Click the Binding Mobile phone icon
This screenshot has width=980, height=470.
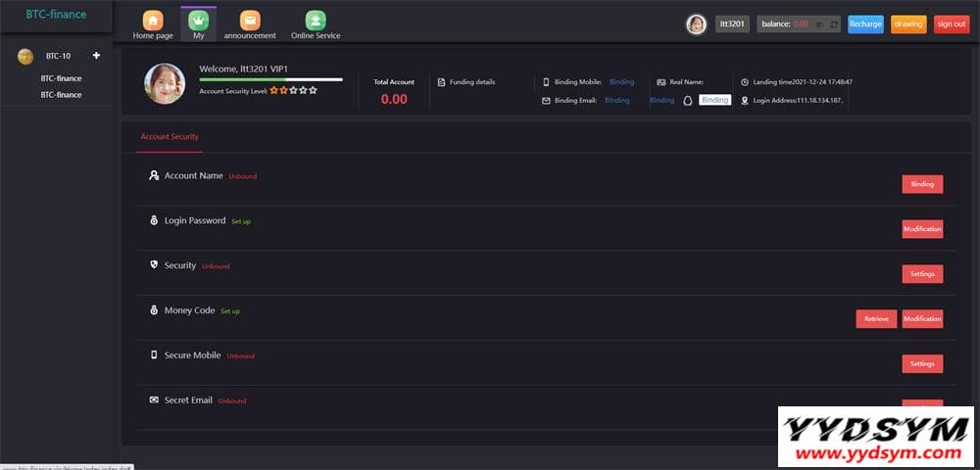click(x=546, y=82)
